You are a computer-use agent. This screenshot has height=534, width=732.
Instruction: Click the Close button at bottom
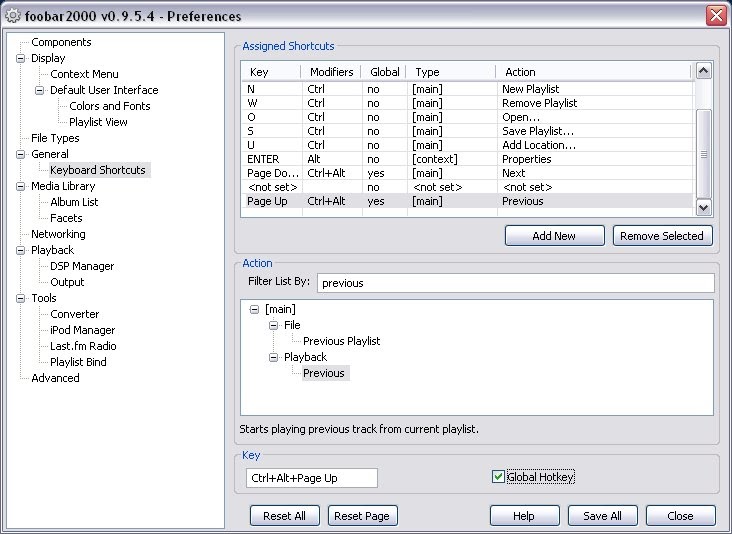(x=681, y=516)
